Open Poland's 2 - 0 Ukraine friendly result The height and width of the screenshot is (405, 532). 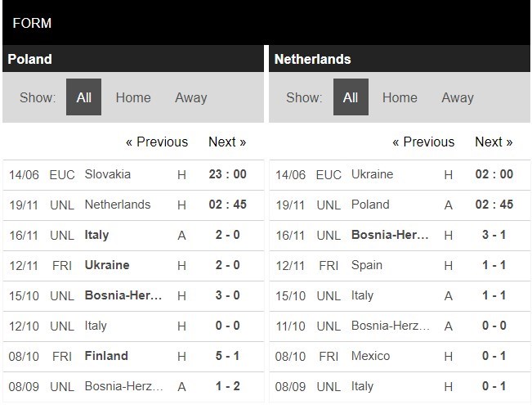coord(226,265)
